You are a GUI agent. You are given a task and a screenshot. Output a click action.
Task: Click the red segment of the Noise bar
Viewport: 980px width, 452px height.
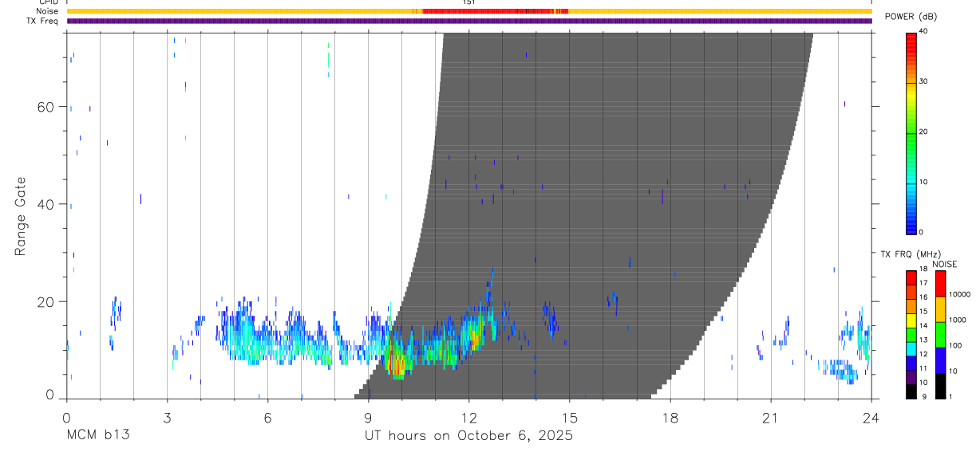[495, 11]
